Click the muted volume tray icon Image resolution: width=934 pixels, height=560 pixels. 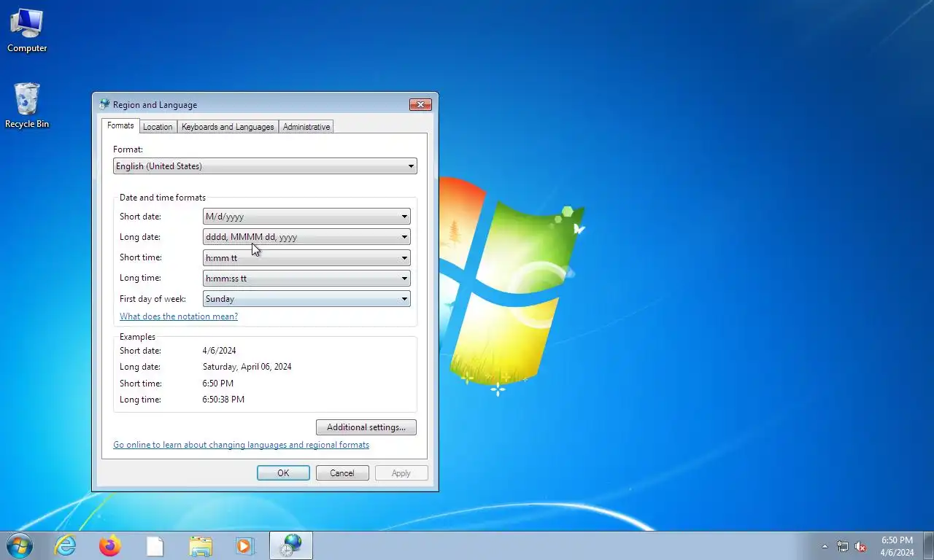(860, 546)
